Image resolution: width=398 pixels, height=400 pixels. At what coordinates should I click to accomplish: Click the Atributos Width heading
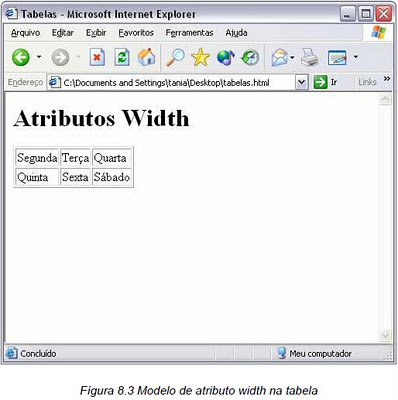point(101,118)
